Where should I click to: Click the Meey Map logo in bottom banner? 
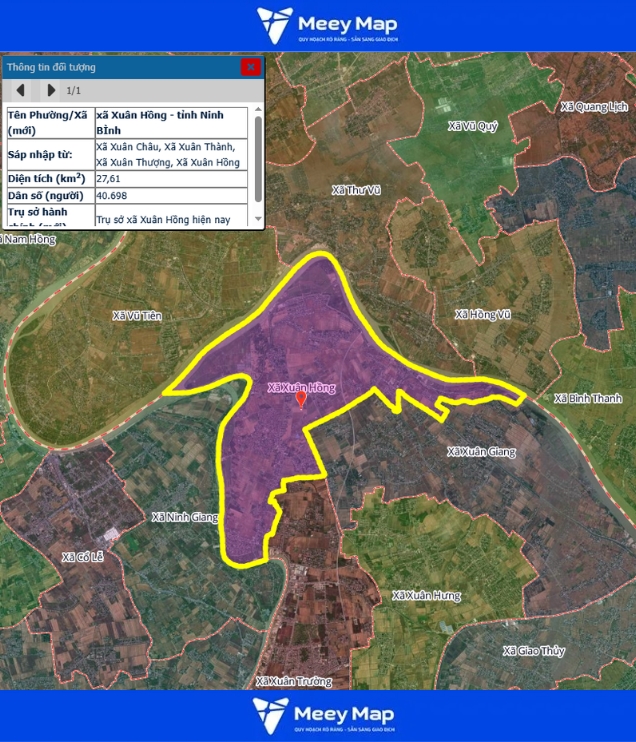pyautogui.click(x=323, y=715)
